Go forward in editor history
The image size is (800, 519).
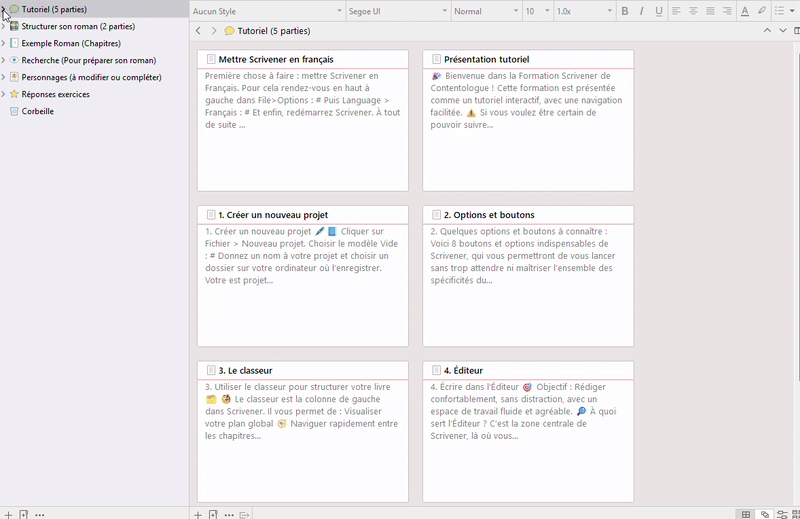coord(214,31)
